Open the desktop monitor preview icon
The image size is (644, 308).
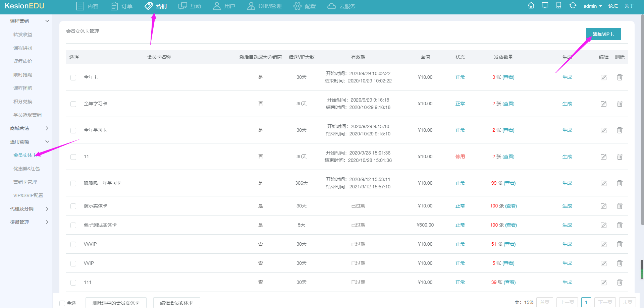[x=545, y=6]
